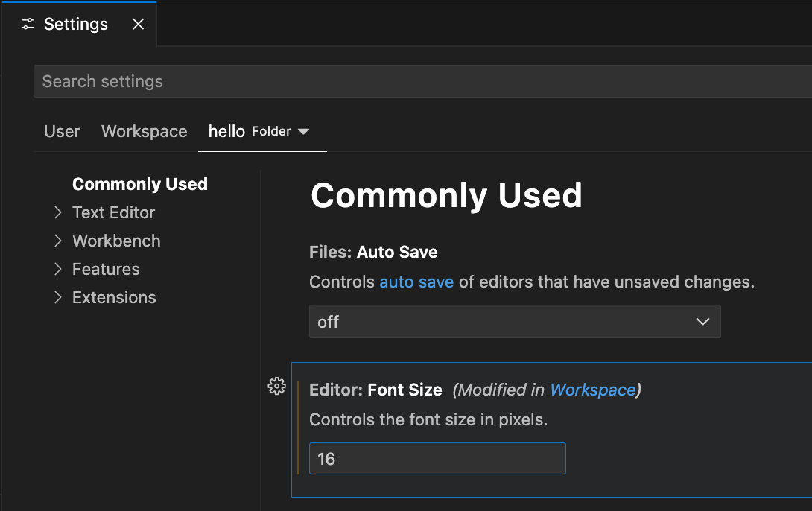Open the gear menu beside Editor Font Size
Screen dimensions: 812x511
pyautogui.click(x=276, y=386)
